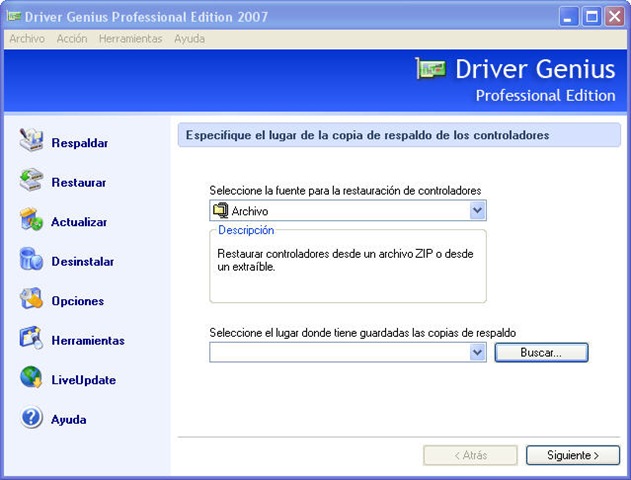Click the 'Restaurar controladores desde un archivo ZIP' description
Screen dimensions: 631x480
coord(345,260)
